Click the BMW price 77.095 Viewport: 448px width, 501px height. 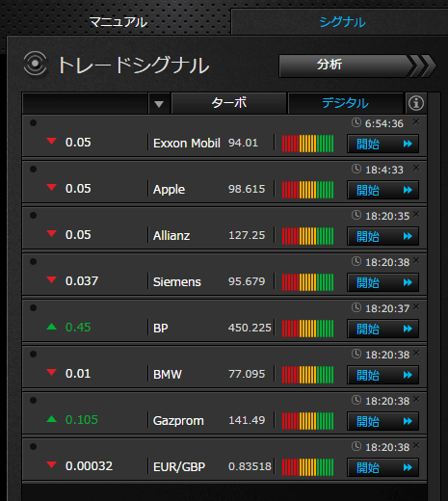pos(247,374)
